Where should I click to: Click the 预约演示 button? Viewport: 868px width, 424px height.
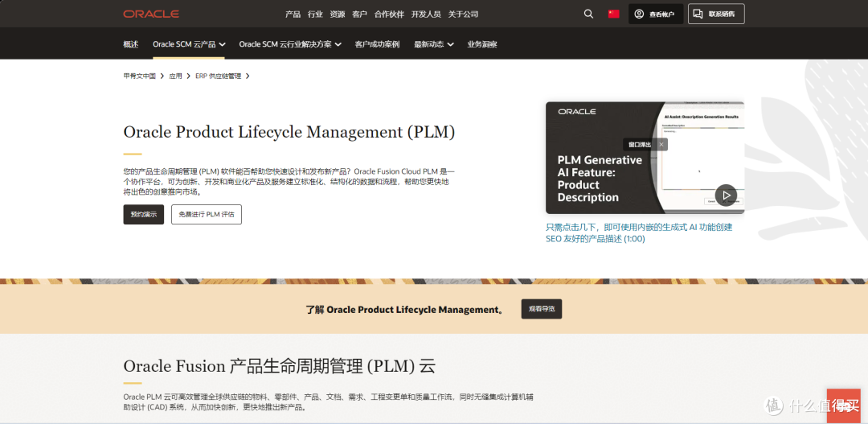click(x=143, y=215)
